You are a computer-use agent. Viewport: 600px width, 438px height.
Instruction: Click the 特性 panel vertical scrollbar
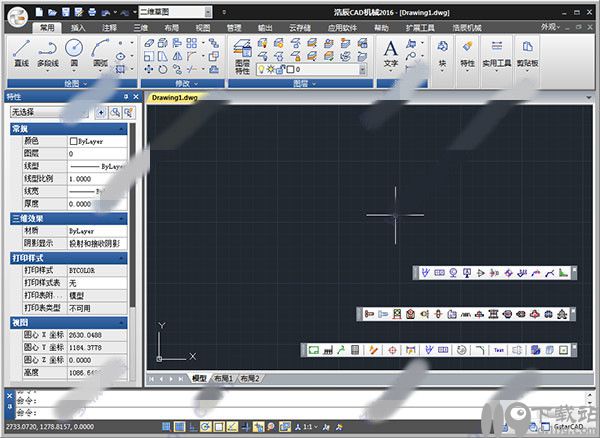[132, 214]
